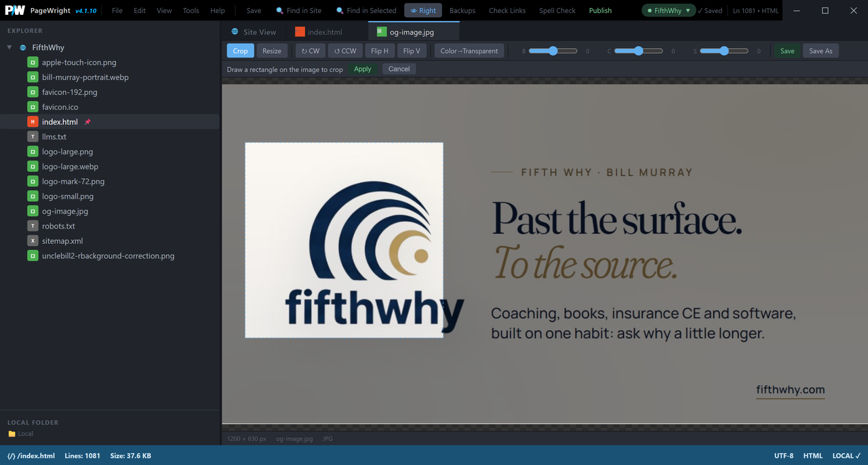868x465 pixels.
Task: Toggle the Crop tool mode
Action: pos(240,51)
